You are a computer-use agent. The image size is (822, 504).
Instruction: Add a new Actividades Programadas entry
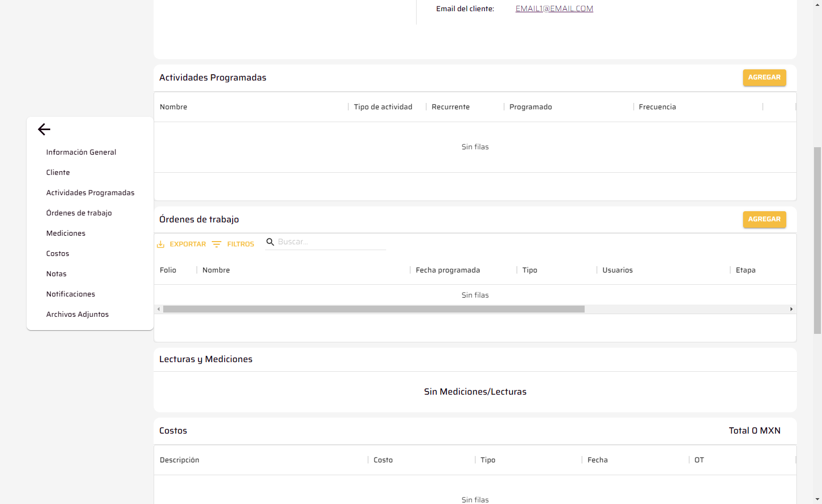[764, 77]
